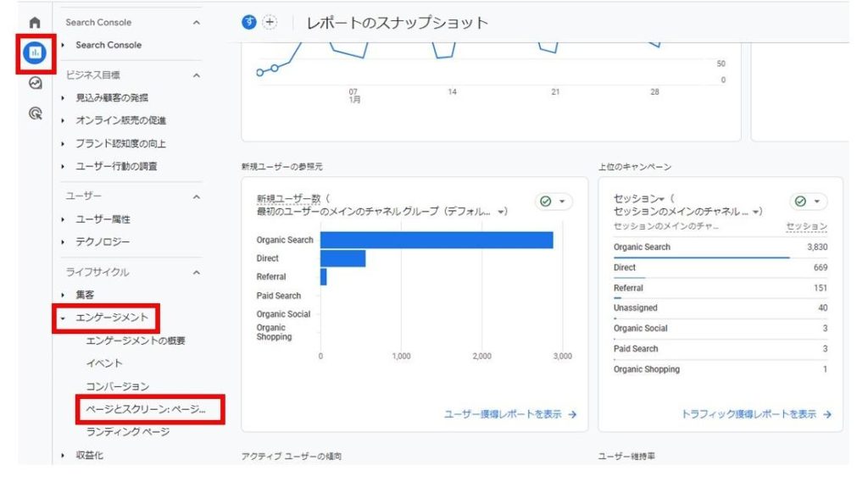Click the 新規ユーザー数 metric label
868x482 pixels.
click(x=288, y=199)
